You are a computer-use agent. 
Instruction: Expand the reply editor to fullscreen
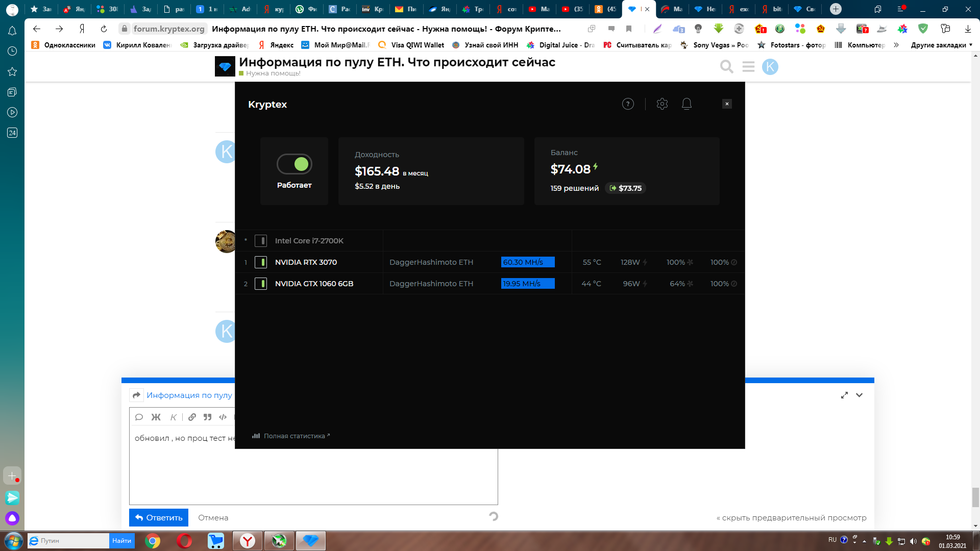(844, 395)
